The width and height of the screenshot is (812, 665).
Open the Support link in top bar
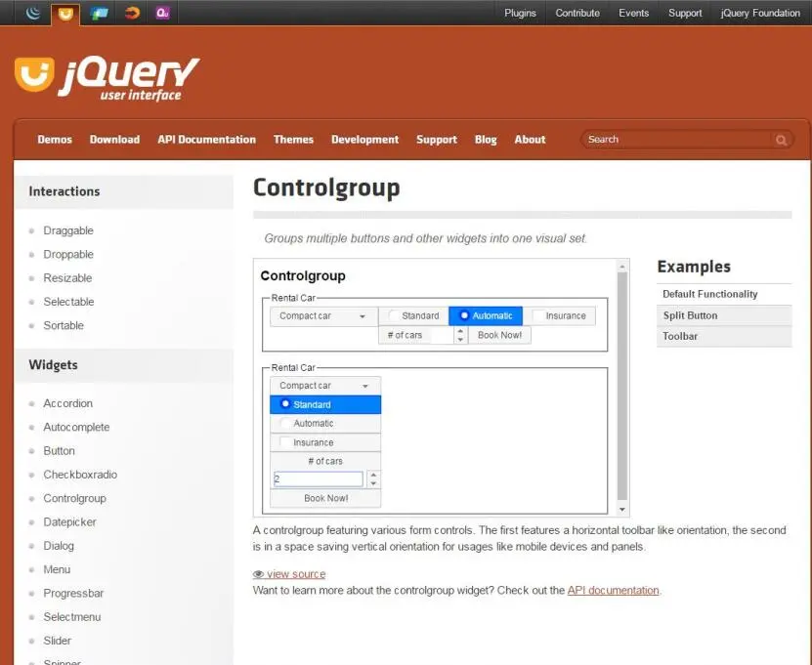pos(685,13)
